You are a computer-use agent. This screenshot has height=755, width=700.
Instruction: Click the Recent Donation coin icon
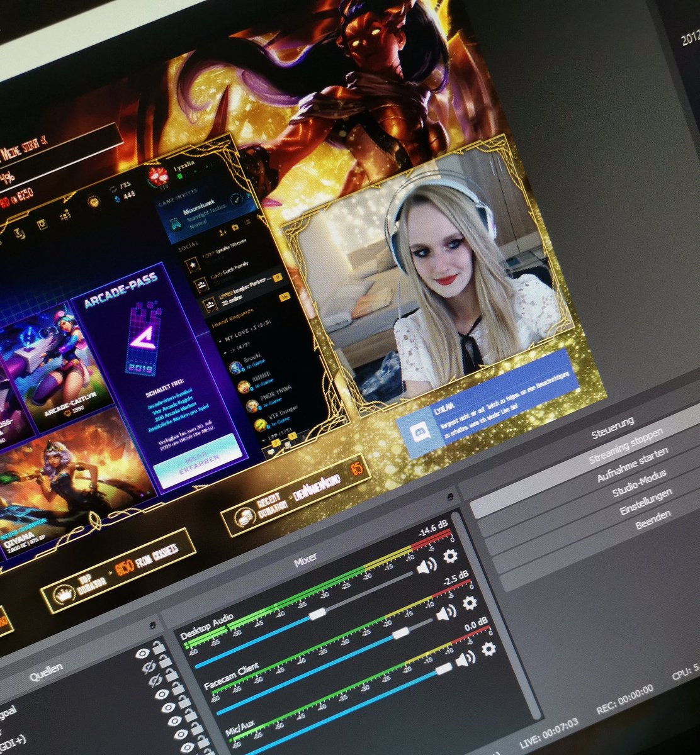point(246,518)
